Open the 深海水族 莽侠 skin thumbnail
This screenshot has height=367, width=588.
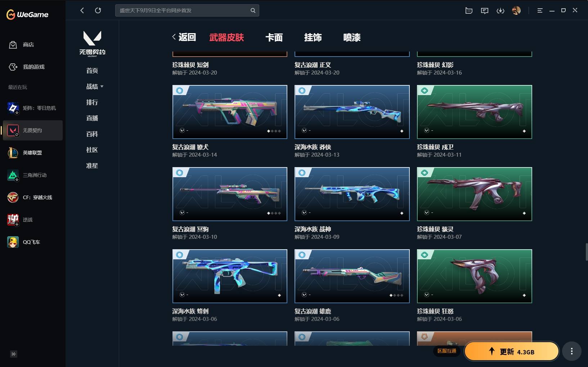click(352, 112)
